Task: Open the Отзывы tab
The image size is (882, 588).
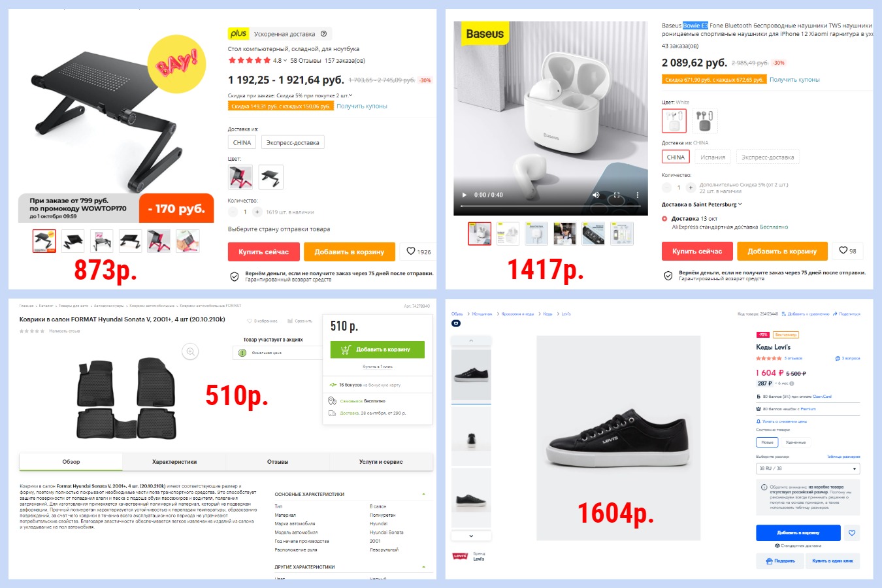Action: [x=278, y=462]
